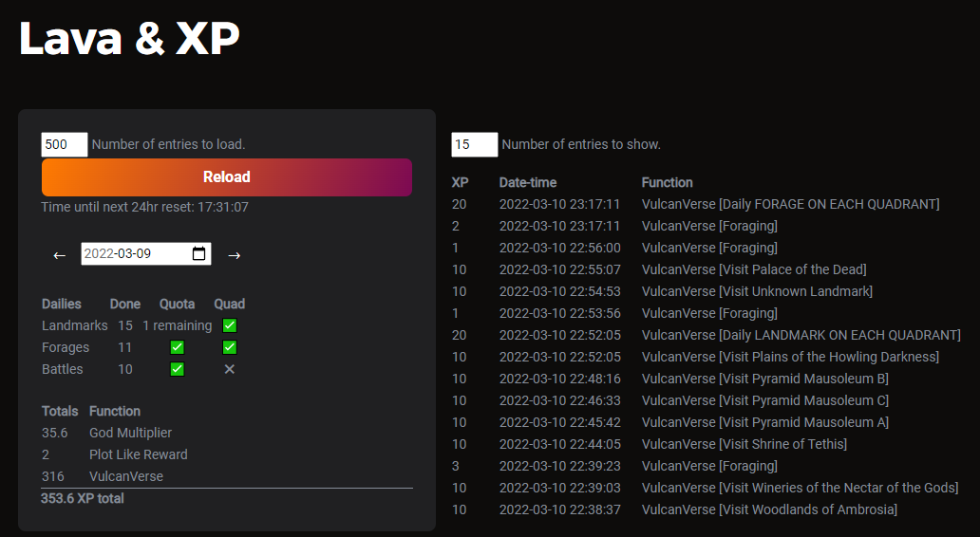Click the previous day left arrow

click(60, 255)
